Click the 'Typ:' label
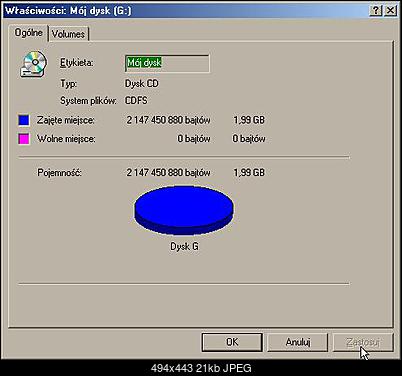Viewport: 402px width, 376px height. [x=69, y=83]
